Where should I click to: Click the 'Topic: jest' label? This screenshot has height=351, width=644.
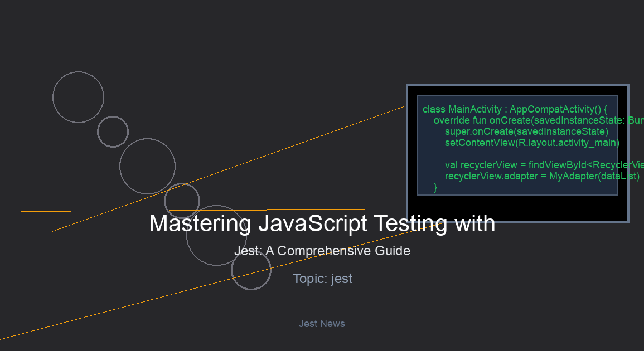click(x=322, y=279)
